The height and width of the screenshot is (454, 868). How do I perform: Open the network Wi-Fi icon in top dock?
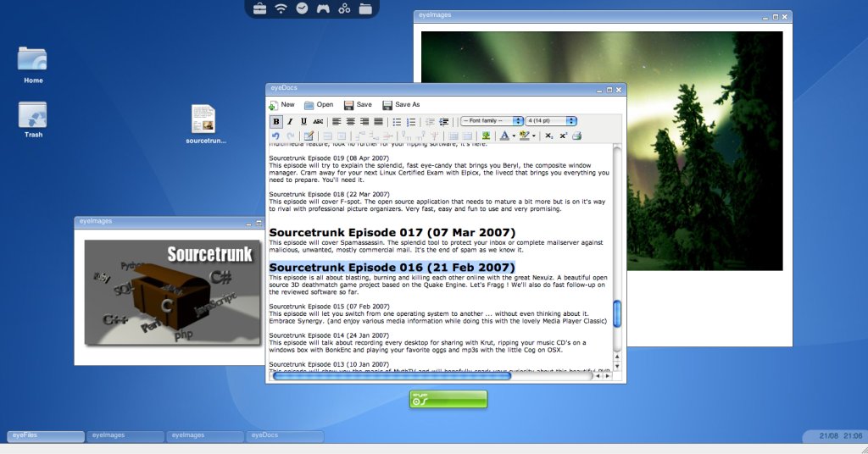281,8
